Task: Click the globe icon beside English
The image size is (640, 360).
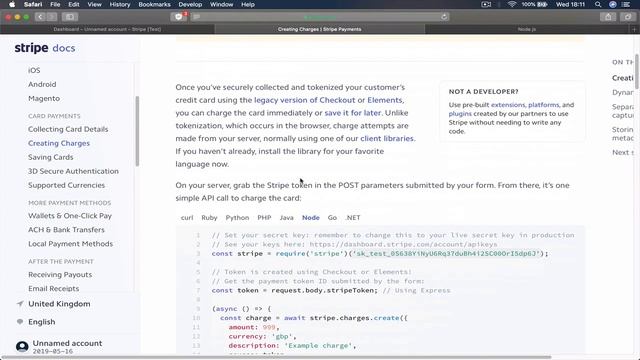Action: (20, 322)
